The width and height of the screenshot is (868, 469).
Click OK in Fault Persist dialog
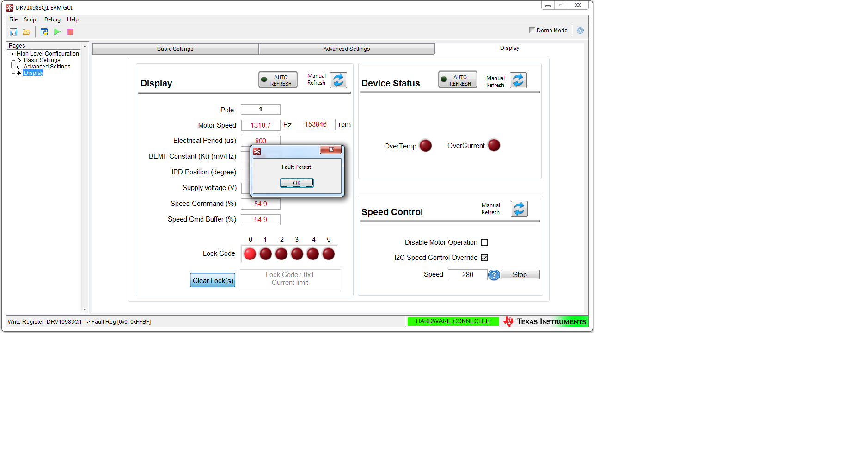click(x=297, y=183)
